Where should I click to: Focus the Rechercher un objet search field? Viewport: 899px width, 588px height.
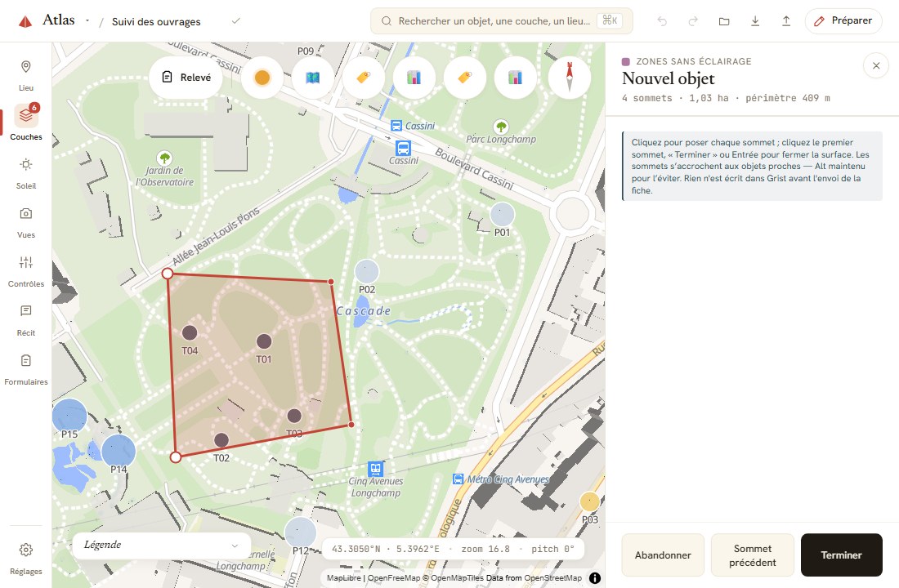[x=501, y=21]
